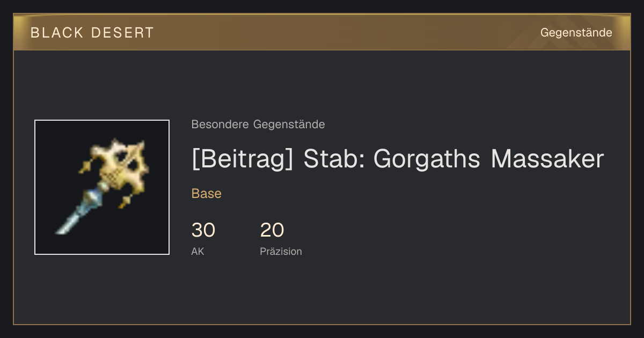Click the Präzision value 20
This screenshot has width=644, height=338.
272,230
